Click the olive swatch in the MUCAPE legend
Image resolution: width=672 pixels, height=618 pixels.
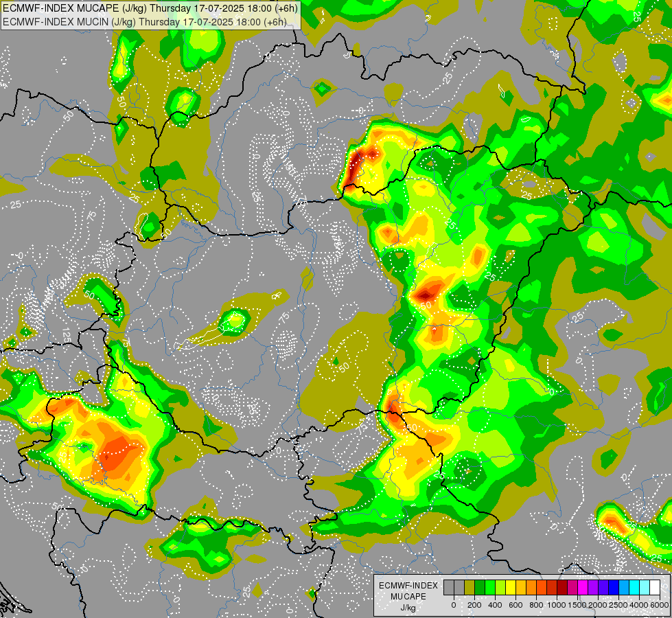click(x=470, y=588)
